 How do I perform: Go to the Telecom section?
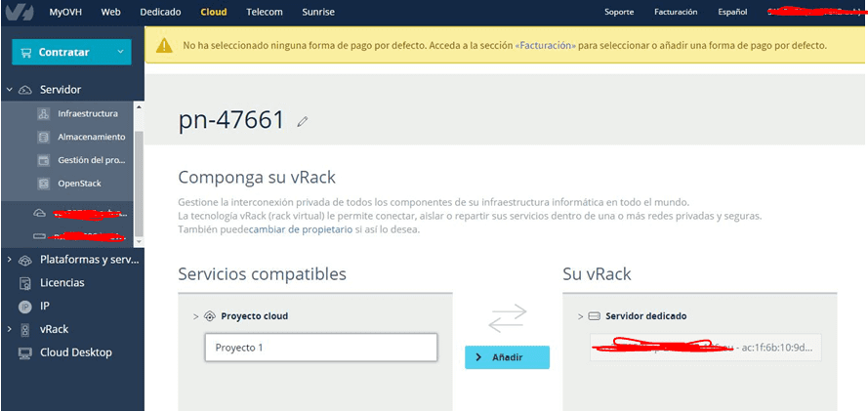pyautogui.click(x=264, y=12)
